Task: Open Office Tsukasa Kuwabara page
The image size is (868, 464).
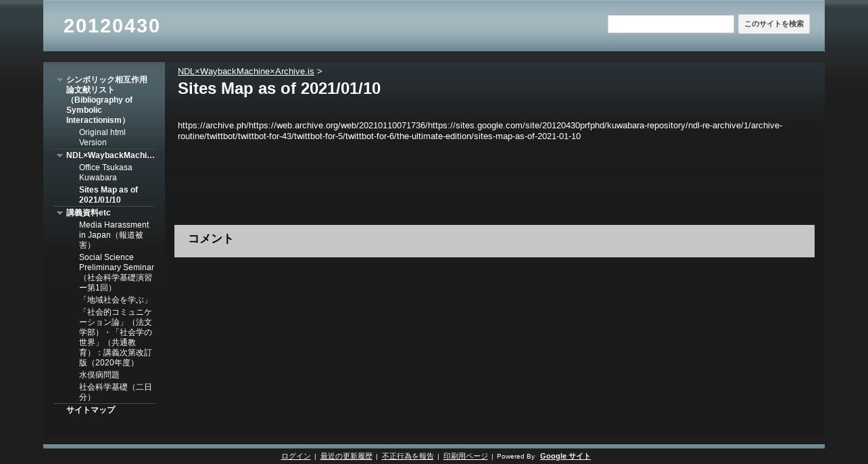Action: pos(105,172)
